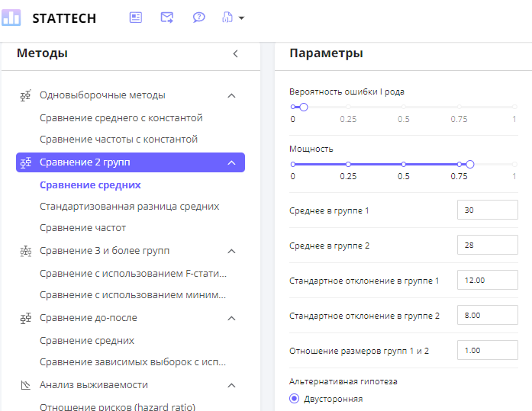Click icon beside Сравнение до-после

coord(25,318)
